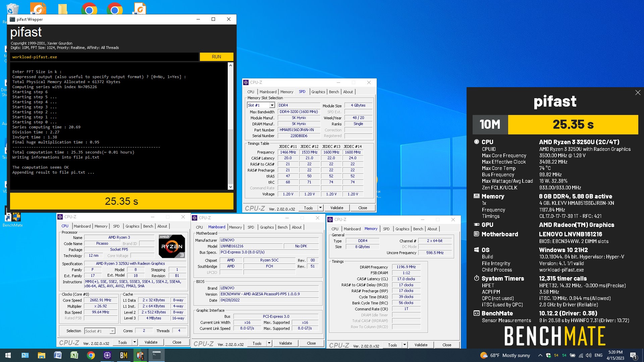Image resolution: width=644 pixels, height=362 pixels.
Task: Click pifast console scrollbar up arrow
Action: coord(230,65)
